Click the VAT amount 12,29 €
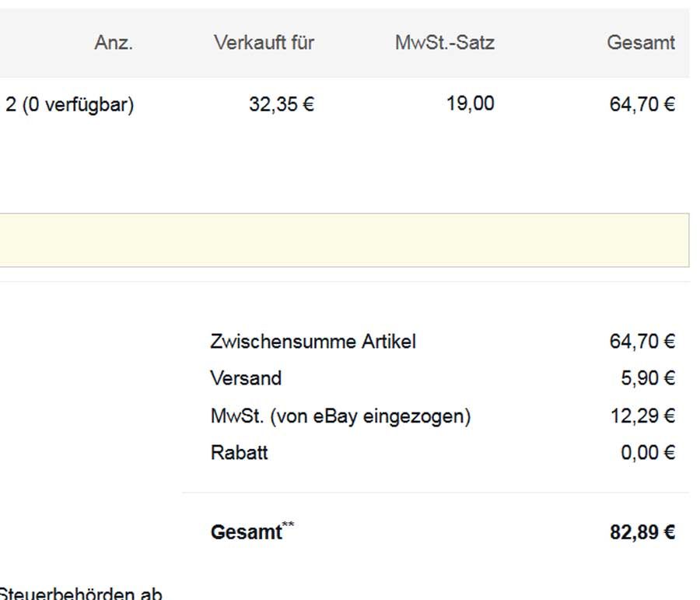The width and height of the screenshot is (700, 600). pyautogui.click(x=642, y=416)
